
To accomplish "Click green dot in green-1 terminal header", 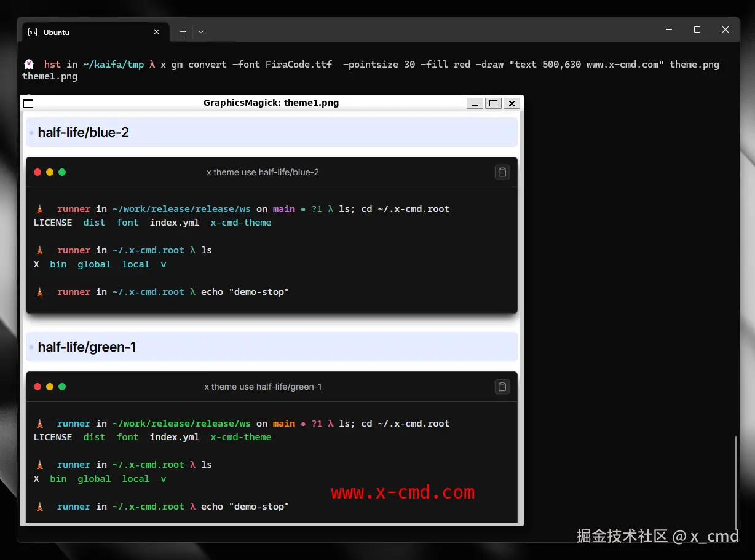I will [x=62, y=387].
